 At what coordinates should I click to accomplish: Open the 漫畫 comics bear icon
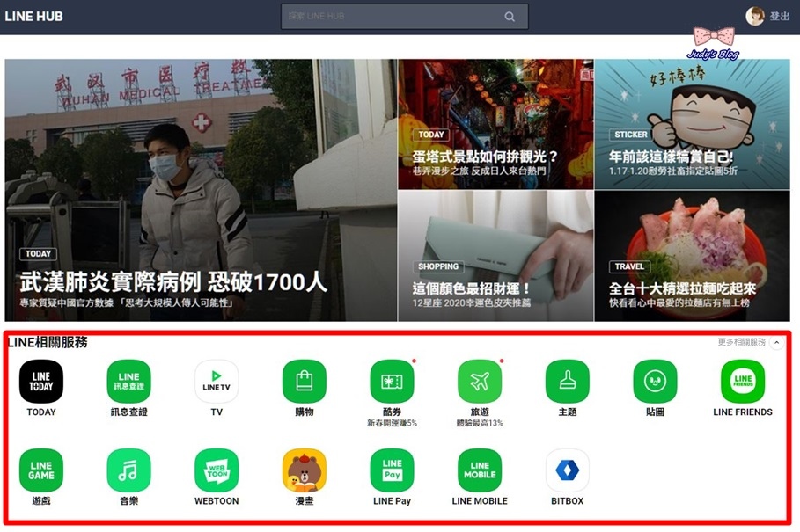tap(305, 470)
